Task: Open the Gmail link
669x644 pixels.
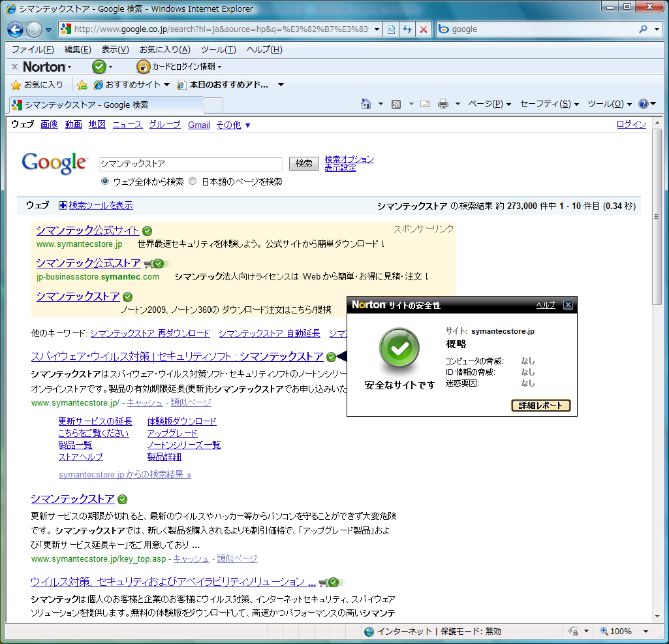Action: pyautogui.click(x=199, y=125)
